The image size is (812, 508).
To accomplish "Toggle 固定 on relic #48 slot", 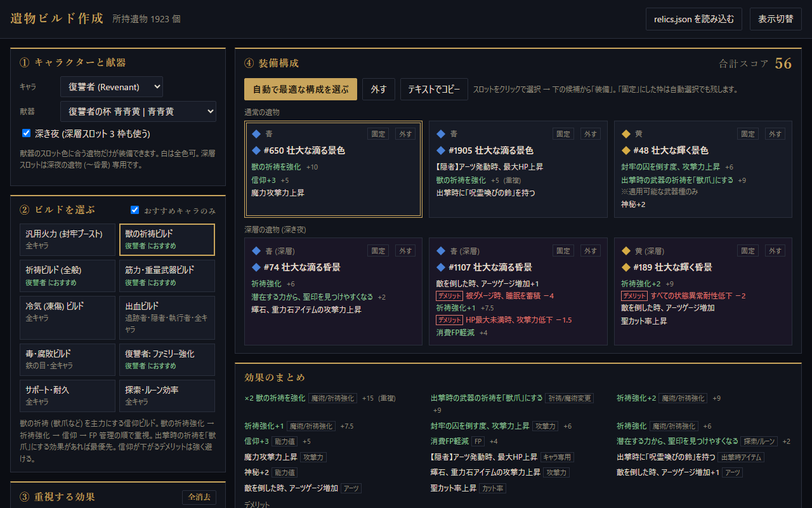I will (748, 134).
